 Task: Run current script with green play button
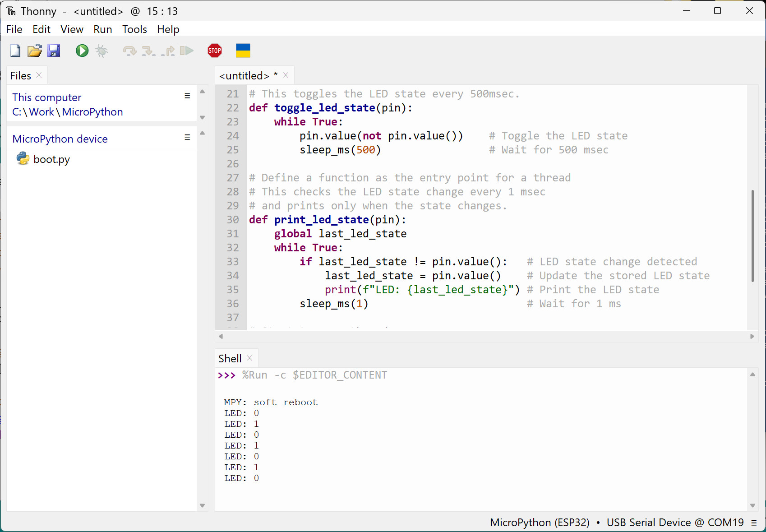pos(82,51)
